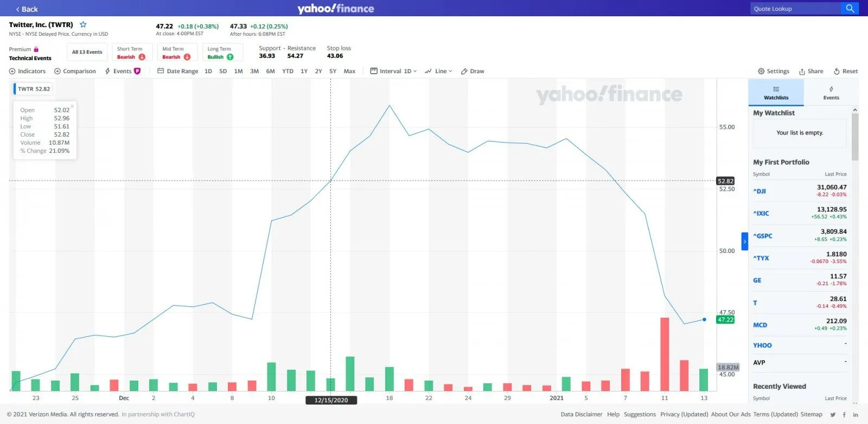This screenshot has height=424, width=868.
Task: Open the Events dropdown in toolbar
Action: click(122, 71)
